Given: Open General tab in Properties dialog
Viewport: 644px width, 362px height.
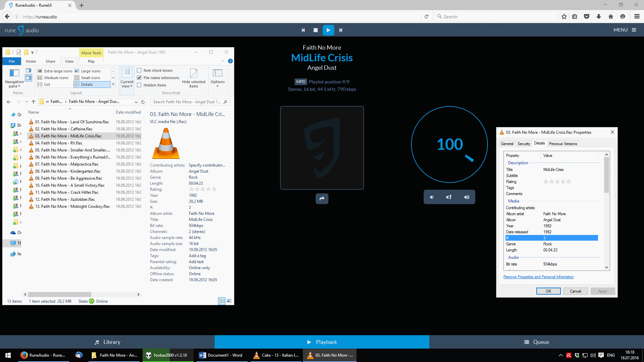Looking at the screenshot, I should pos(507,144).
